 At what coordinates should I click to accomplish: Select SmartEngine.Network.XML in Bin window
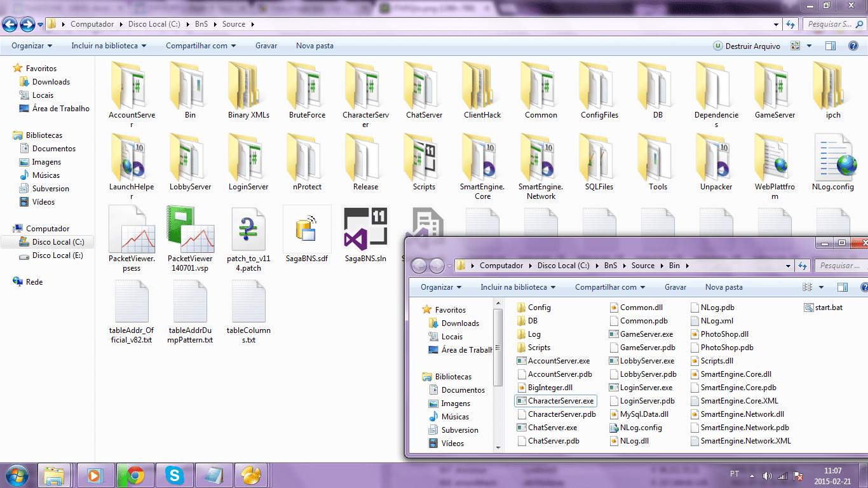tap(740, 441)
